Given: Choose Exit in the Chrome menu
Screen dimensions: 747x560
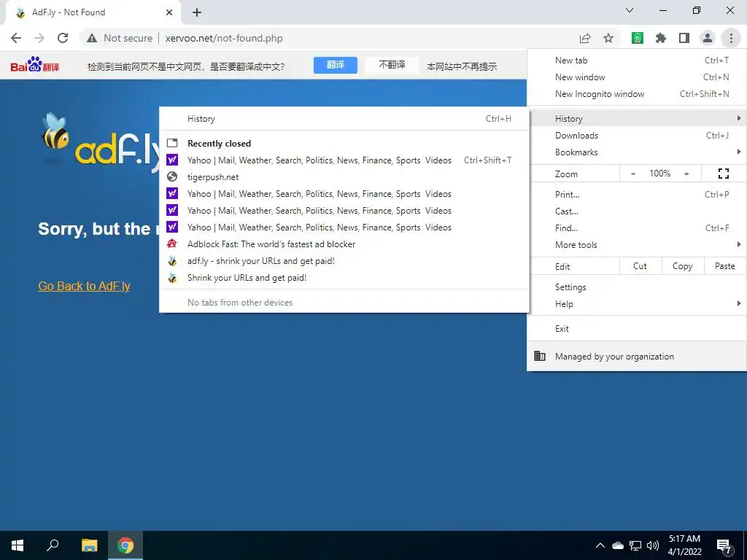Looking at the screenshot, I should [637, 329].
